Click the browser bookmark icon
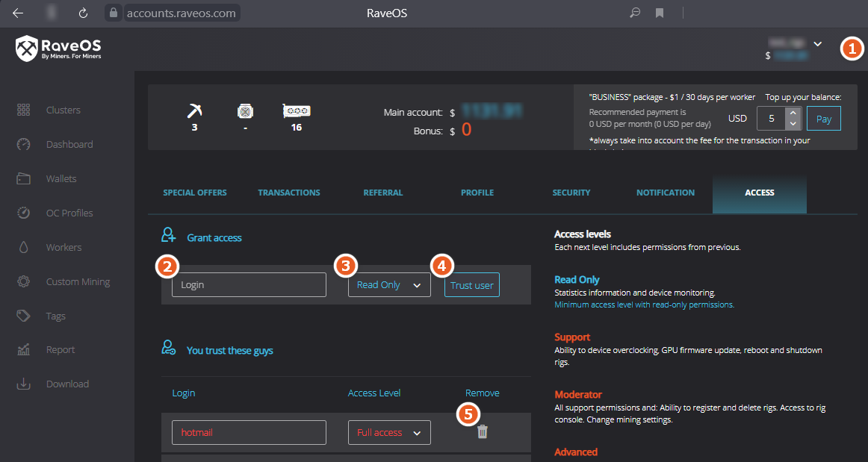 (x=660, y=13)
